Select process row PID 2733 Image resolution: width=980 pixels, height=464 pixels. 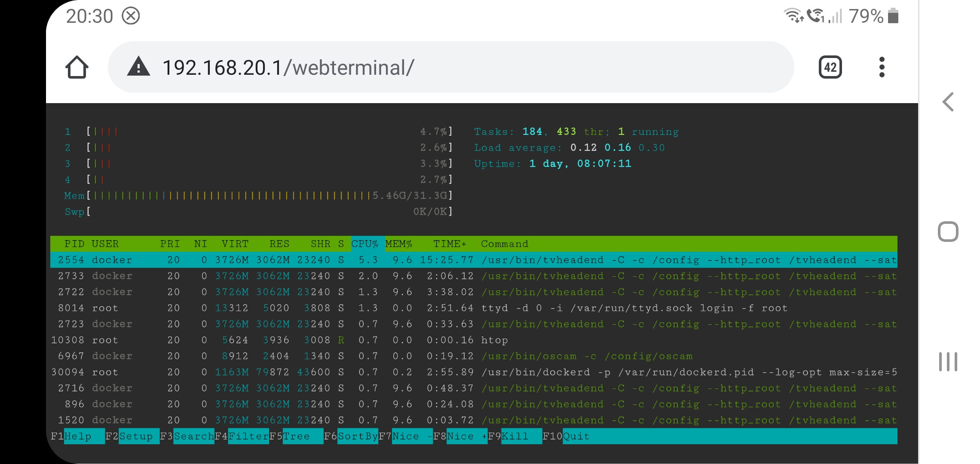tap(474, 276)
